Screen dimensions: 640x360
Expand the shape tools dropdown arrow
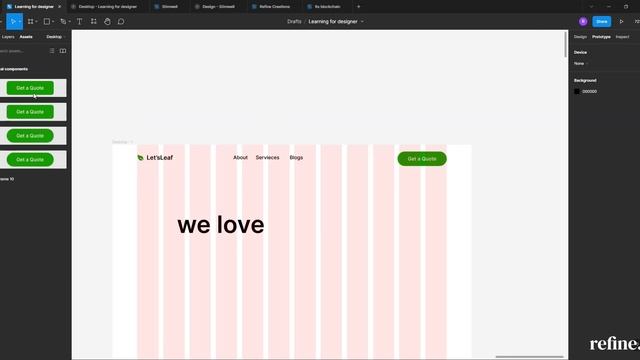pos(53,22)
